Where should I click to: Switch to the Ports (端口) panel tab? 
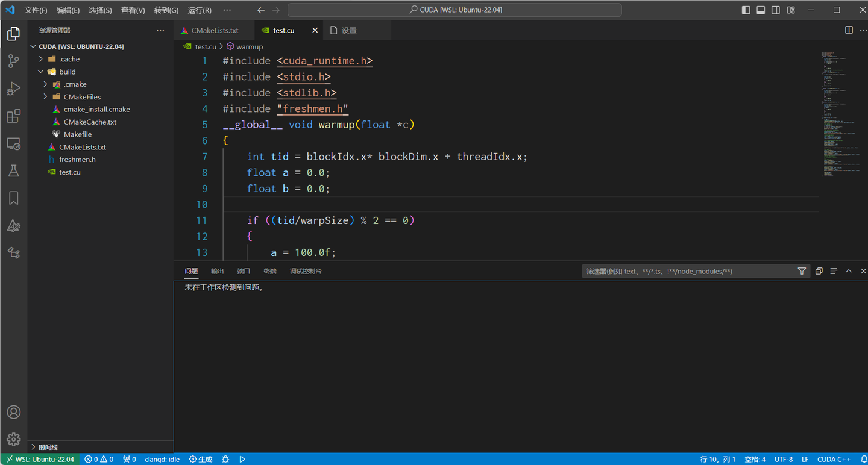point(244,271)
